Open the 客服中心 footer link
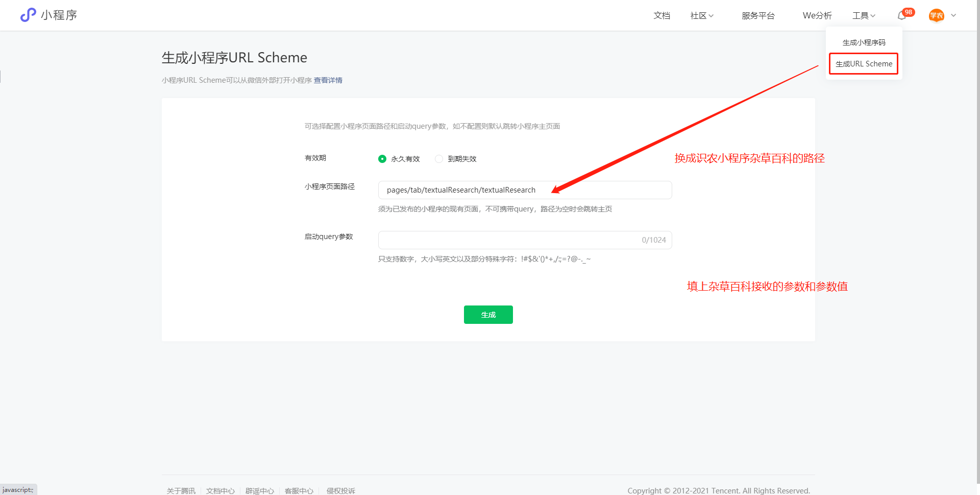This screenshot has width=980, height=495. (x=299, y=490)
